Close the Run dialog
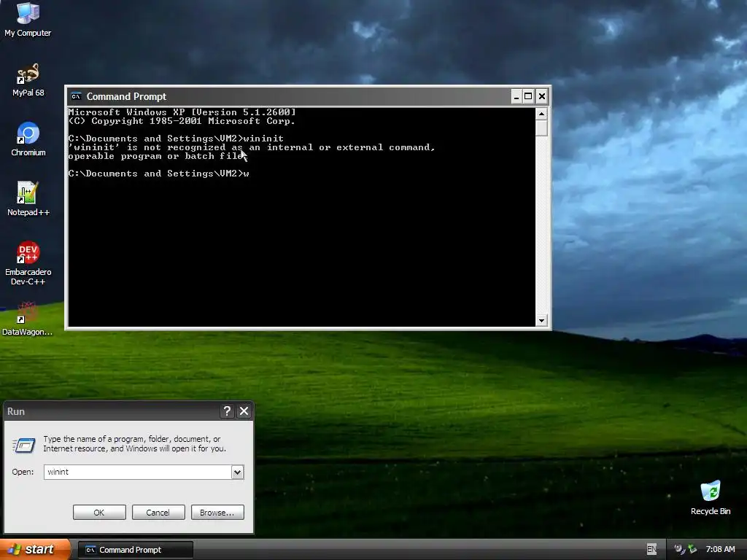Image resolution: width=747 pixels, height=560 pixels. coord(244,411)
